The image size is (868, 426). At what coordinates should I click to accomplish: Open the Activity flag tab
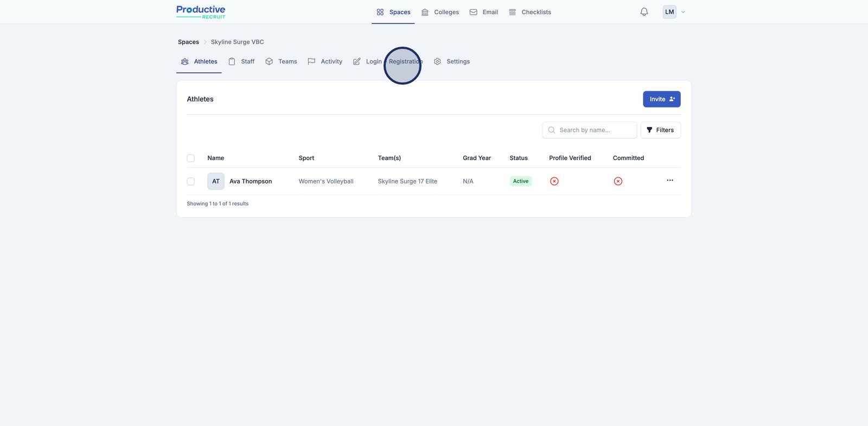[325, 61]
